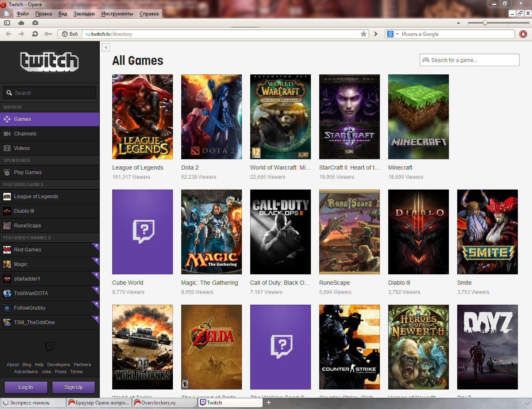The width and height of the screenshot is (532, 409).
Task: Open the Файл menu
Action: [x=22, y=14]
